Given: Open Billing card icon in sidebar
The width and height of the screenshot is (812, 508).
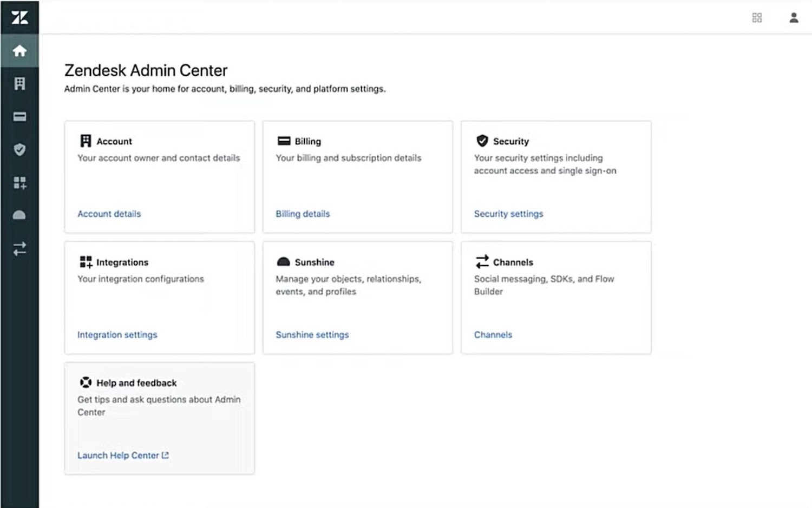Looking at the screenshot, I should [x=19, y=117].
